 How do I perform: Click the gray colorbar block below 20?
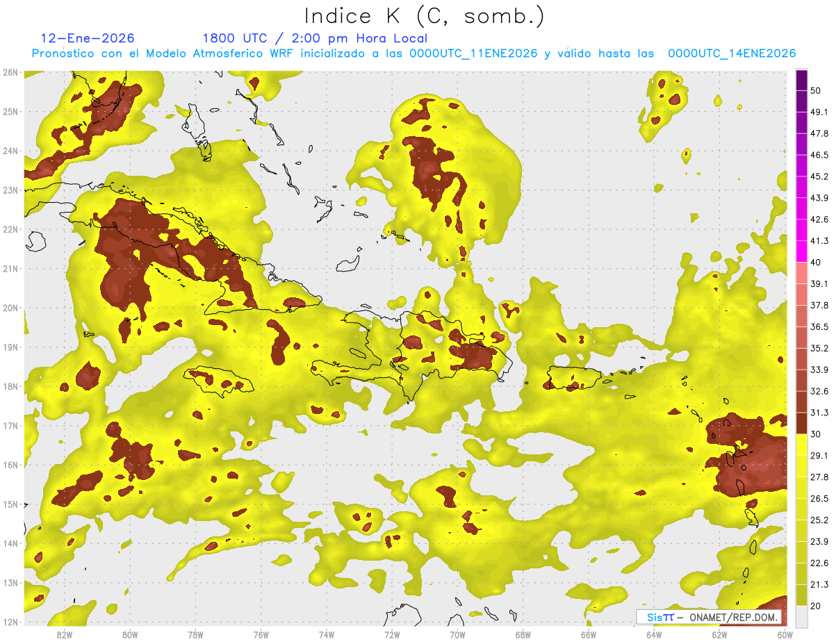(x=801, y=616)
